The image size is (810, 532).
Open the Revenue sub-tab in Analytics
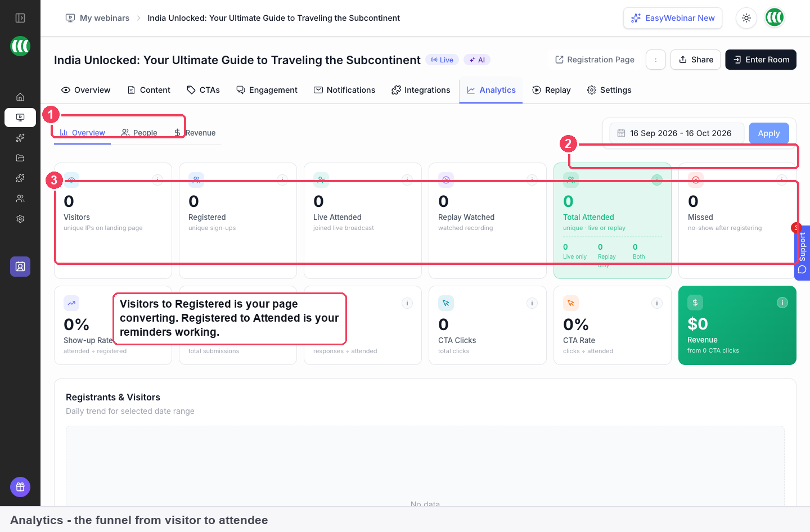[195, 133]
